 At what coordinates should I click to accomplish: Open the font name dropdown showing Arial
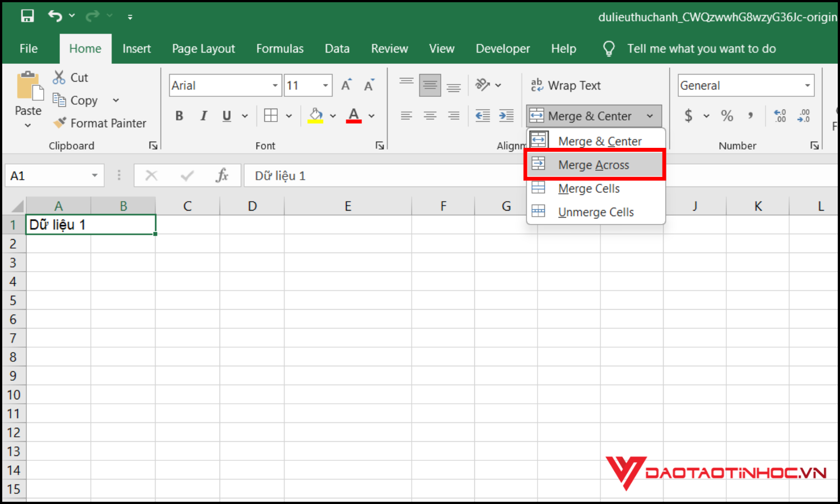(x=275, y=86)
